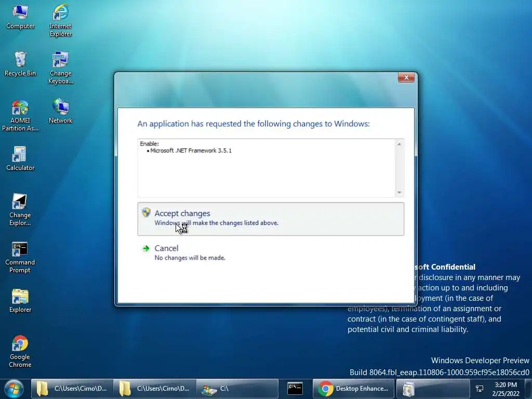Open the Start menu orb
The image size is (532, 399).
coord(14,389)
